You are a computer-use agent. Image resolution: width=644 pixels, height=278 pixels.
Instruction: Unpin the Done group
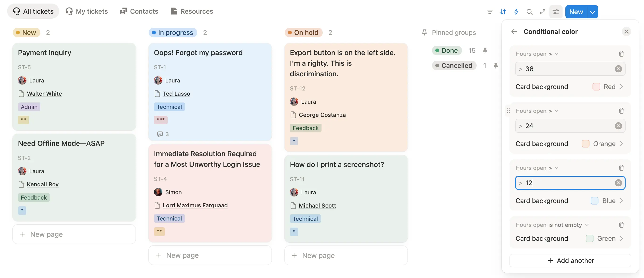[x=485, y=50]
